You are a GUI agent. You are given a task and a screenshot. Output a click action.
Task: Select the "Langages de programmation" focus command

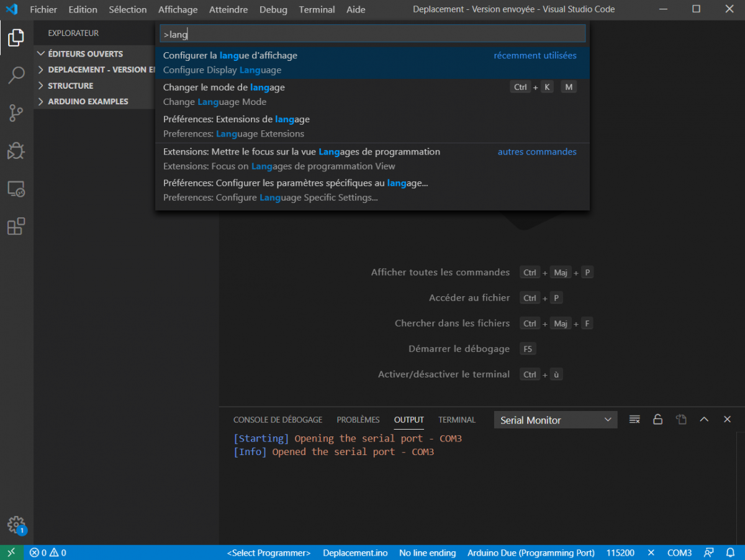(372, 159)
